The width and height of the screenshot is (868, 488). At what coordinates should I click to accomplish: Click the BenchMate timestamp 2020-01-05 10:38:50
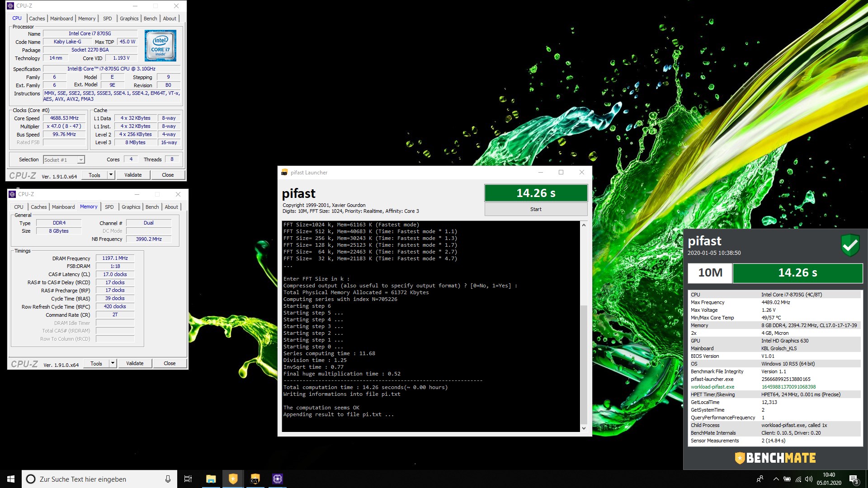click(714, 253)
